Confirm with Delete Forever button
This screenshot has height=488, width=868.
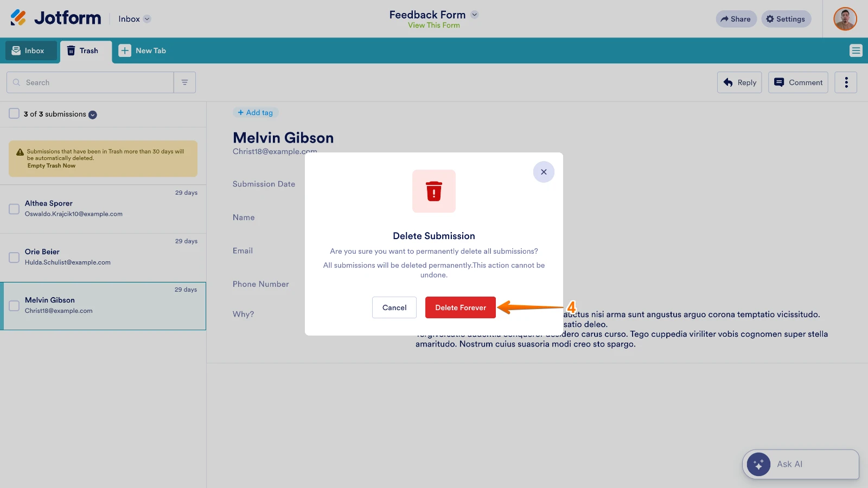[460, 307]
